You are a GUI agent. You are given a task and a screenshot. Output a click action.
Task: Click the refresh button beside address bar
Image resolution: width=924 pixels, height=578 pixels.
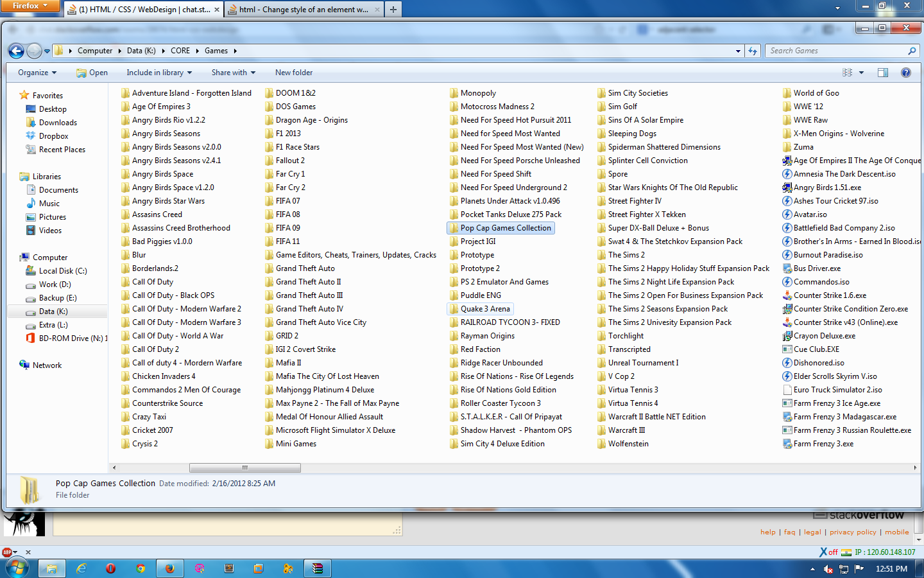point(753,51)
